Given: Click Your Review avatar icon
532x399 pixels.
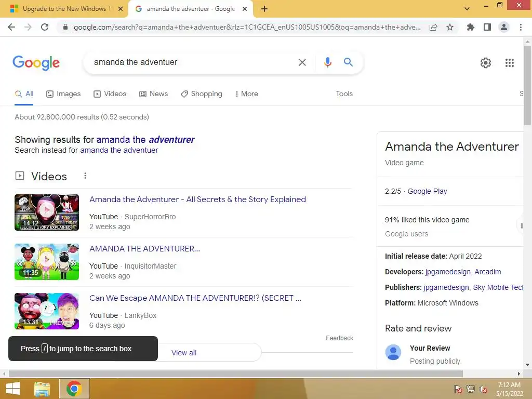Looking at the screenshot, I should coord(393,353).
